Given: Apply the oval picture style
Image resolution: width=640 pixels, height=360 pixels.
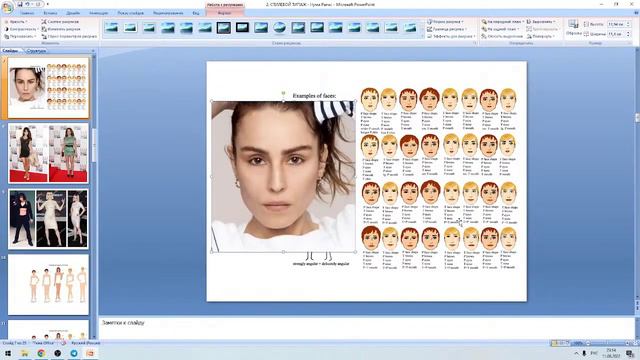Looking at the screenshot, I should click(x=280, y=27).
